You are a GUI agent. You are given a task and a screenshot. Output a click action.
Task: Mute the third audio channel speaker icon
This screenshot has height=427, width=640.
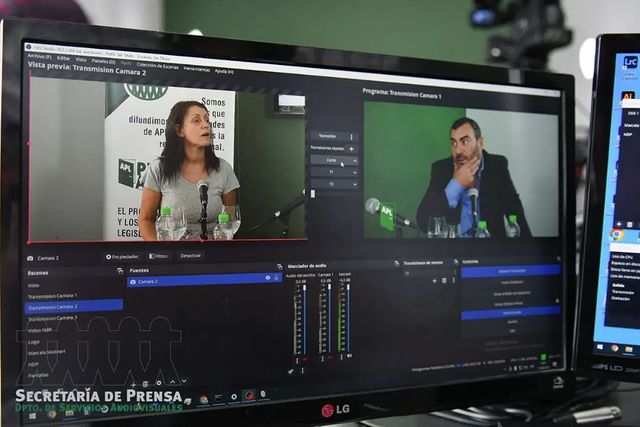click(349, 356)
